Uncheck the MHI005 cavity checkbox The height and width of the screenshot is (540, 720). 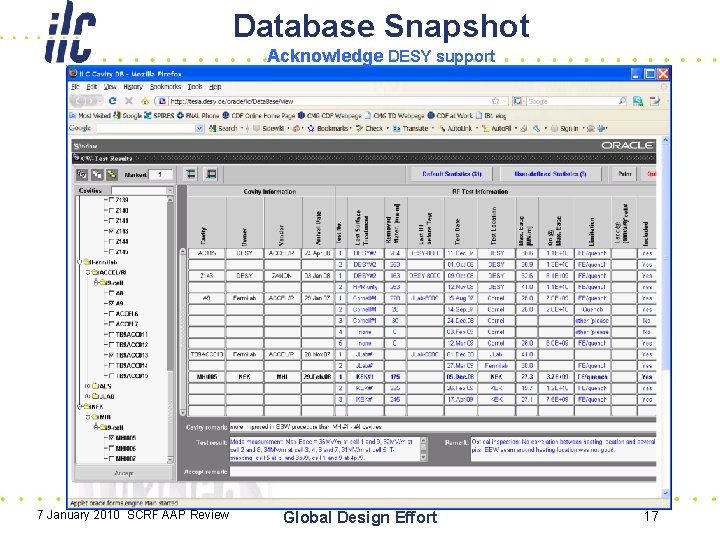coord(111,438)
